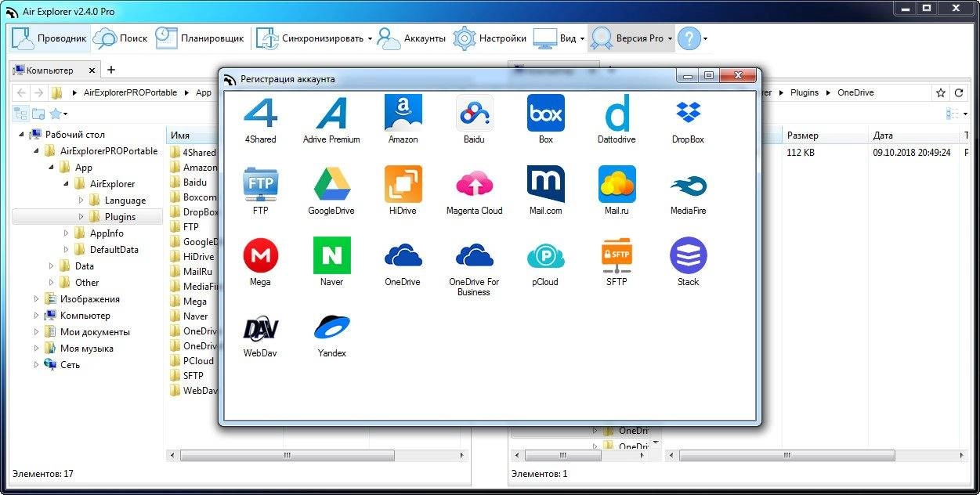This screenshot has height=495, width=980.
Task: Pick the DropBox icon
Action: tap(688, 114)
